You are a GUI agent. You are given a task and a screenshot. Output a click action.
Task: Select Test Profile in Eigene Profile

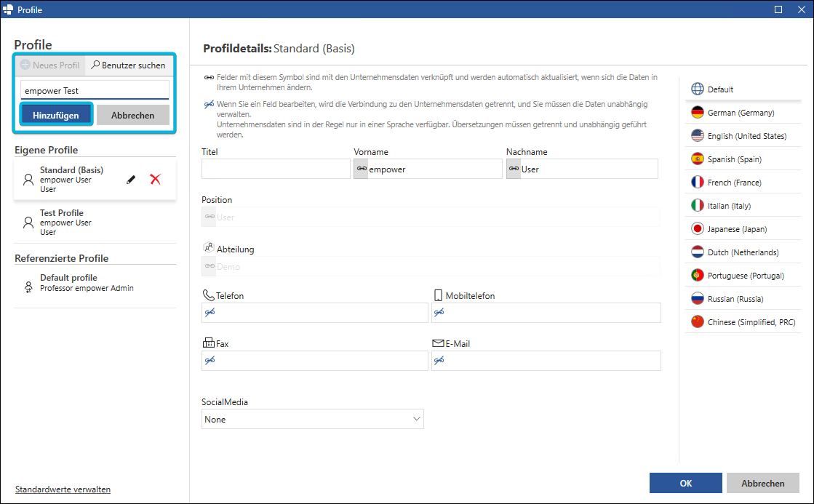(95, 222)
